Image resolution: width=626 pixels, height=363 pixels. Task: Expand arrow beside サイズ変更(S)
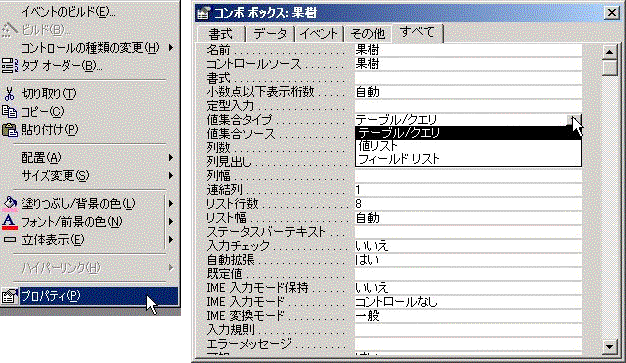[171, 176]
